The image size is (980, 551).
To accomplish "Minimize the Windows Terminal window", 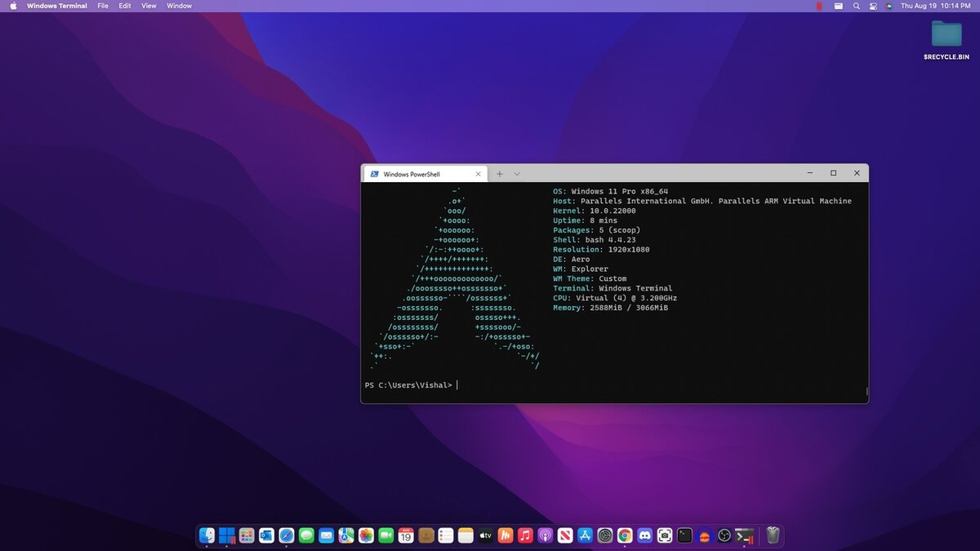I will pyautogui.click(x=810, y=173).
